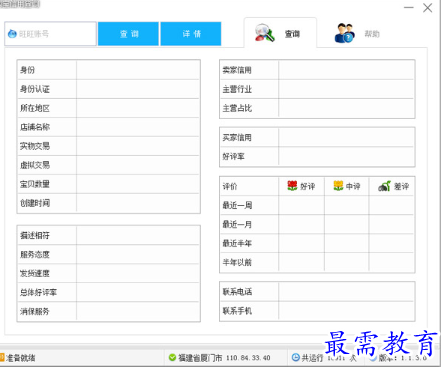Focus the 旺旺账号 input field
This screenshot has height=375, width=446.
pos(51,34)
